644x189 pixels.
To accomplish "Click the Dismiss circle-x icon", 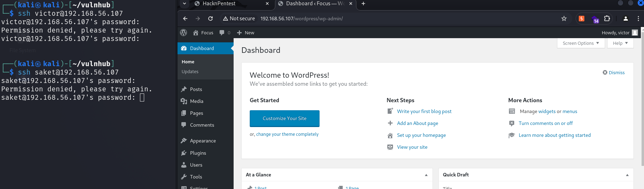I will click(x=605, y=72).
